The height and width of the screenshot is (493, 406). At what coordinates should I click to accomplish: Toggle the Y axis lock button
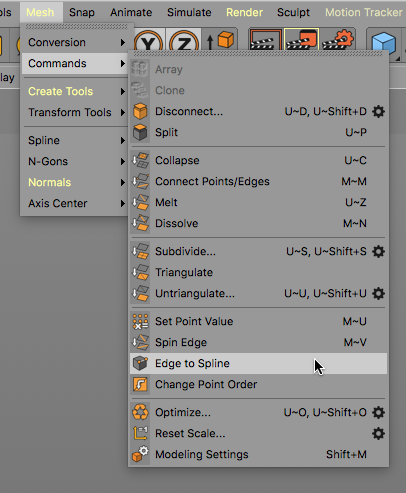tap(149, 41)
